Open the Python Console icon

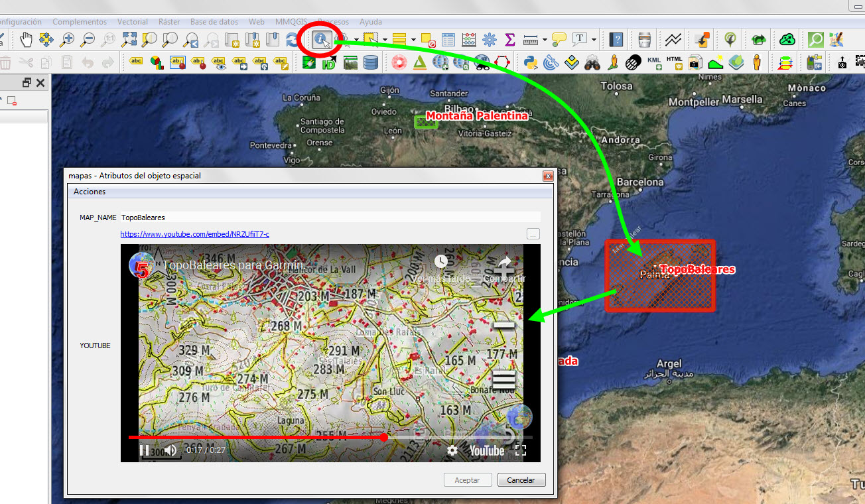coord(530,62)
